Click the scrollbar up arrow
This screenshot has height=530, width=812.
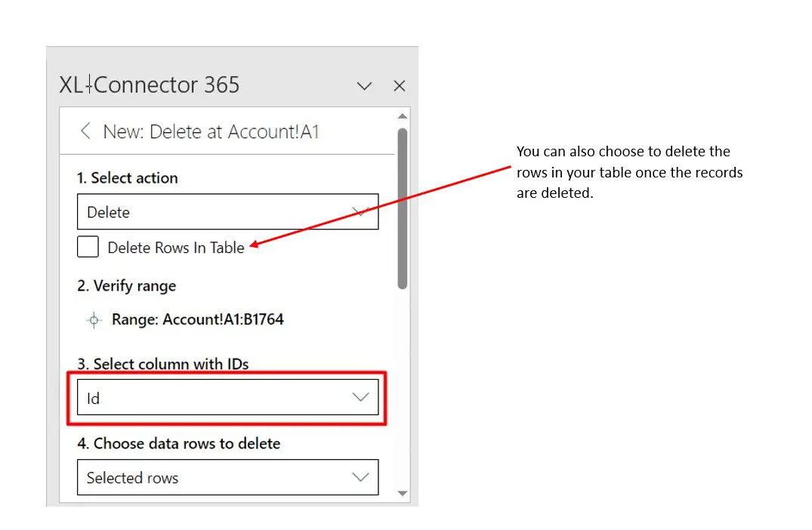[403, 116]
